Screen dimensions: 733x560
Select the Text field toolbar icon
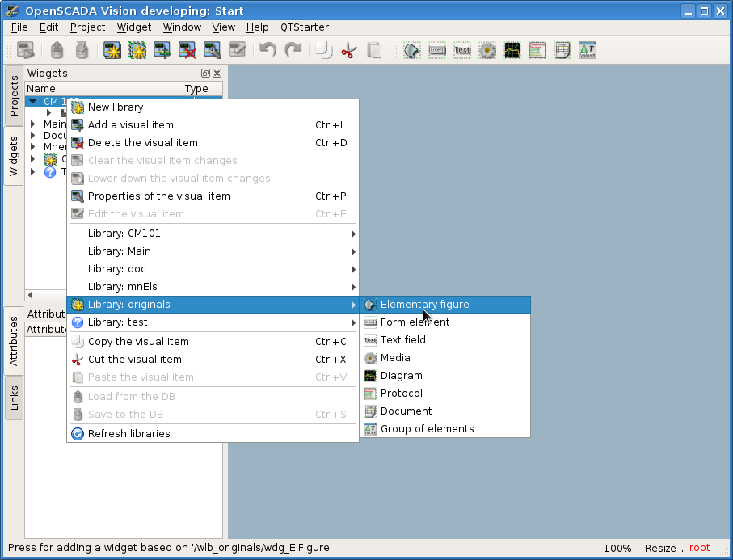point(462,50)
